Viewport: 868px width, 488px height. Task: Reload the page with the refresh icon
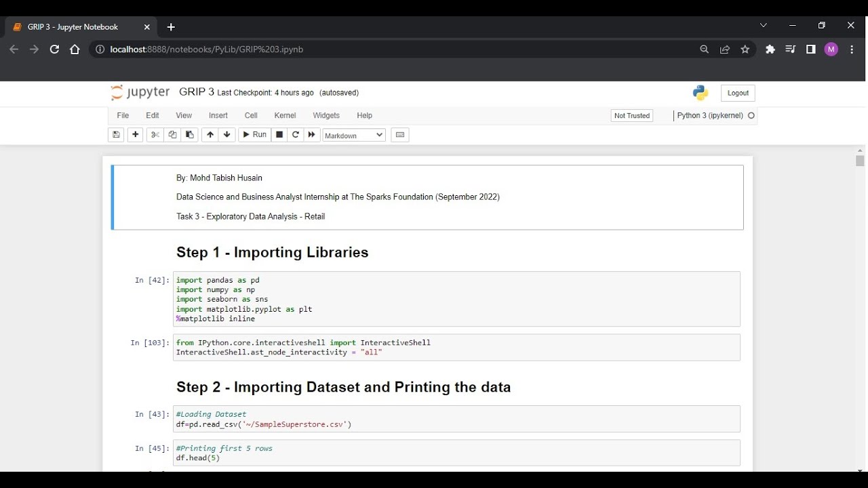[54, 49]
